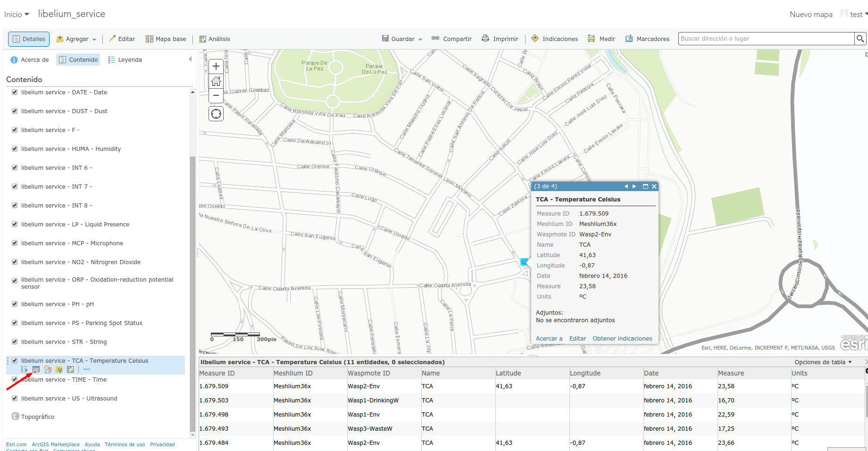Uncheck TCA - Temperature Celsius layer
The height and width of the screenshot is (451, 868).
(x=15, y=360)
